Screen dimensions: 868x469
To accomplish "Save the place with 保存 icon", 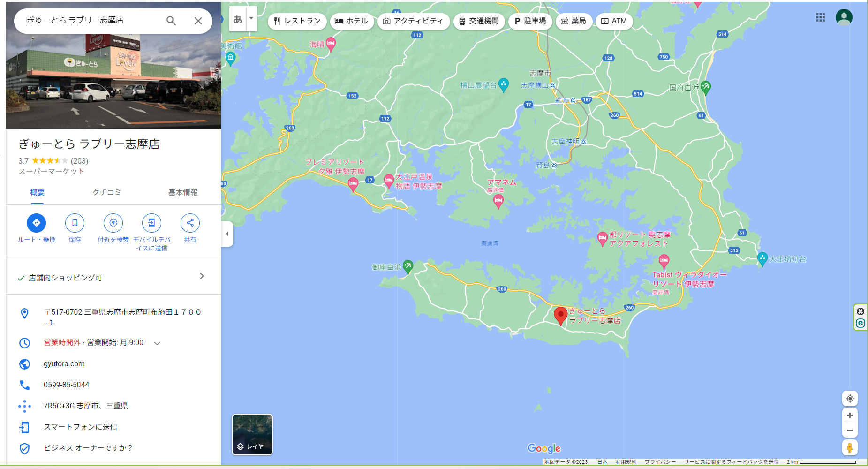I will (x=75, y=223).
